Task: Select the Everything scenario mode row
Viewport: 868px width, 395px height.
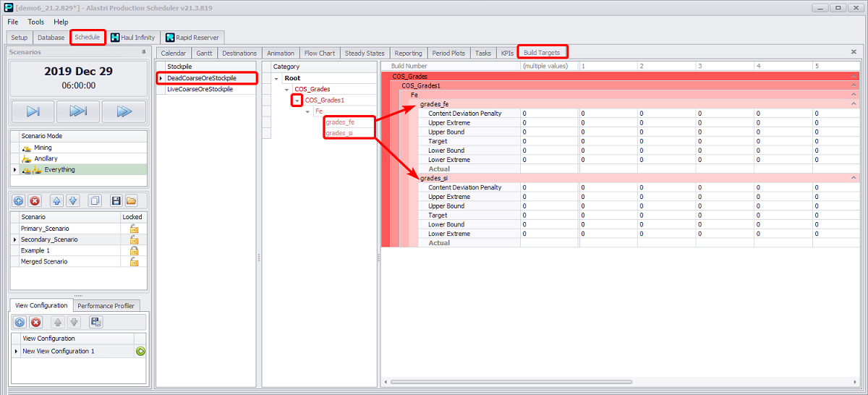Action: click(x=80, y=169)
